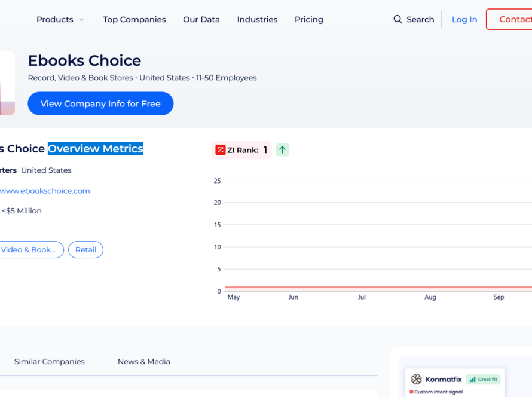Open the www.ebookschoice.com website link
This screenshot has height=397, width=532.
click(45, 190)
